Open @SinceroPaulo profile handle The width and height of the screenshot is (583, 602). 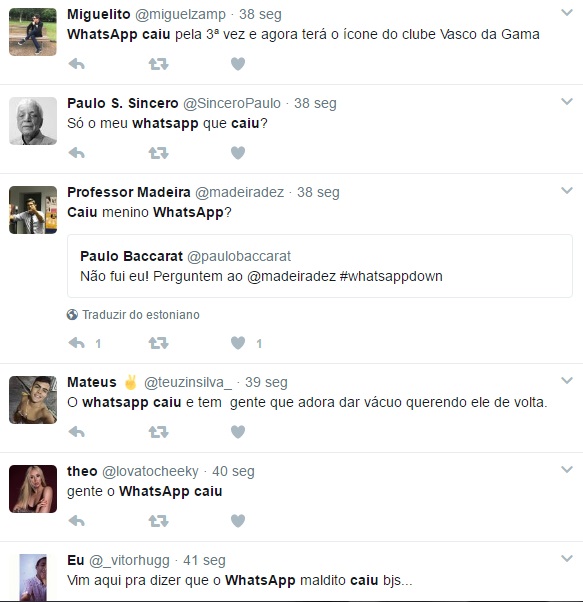(232, 103)
